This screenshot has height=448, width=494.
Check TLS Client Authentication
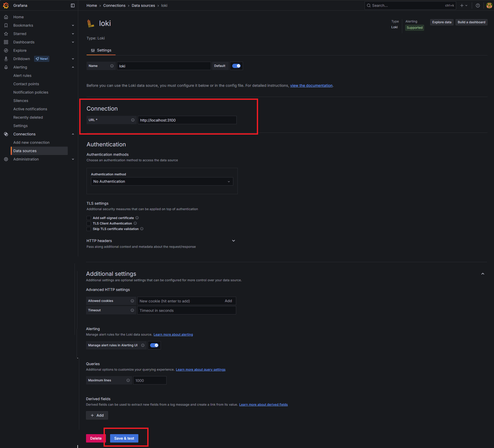pyautogui.click(x=89, y=223)
